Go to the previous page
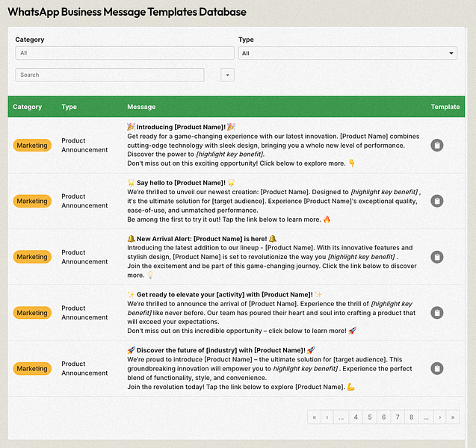The width and height of the screenshot is (476, 448). (327, 417)
